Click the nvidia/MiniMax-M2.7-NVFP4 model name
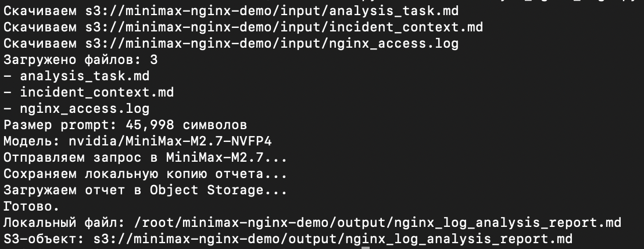The image size is (644, 249). tap(170, 141)
